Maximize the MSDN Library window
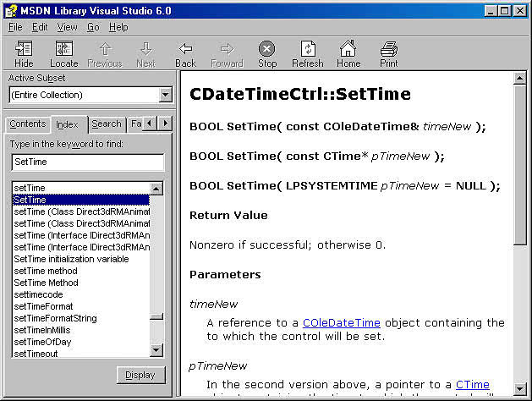532x401 pixels. click(505, 11)
